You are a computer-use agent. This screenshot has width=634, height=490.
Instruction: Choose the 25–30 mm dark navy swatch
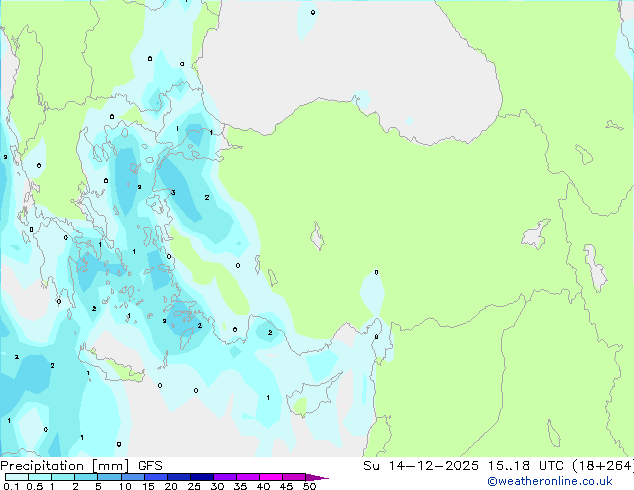[x=202, y=477]
